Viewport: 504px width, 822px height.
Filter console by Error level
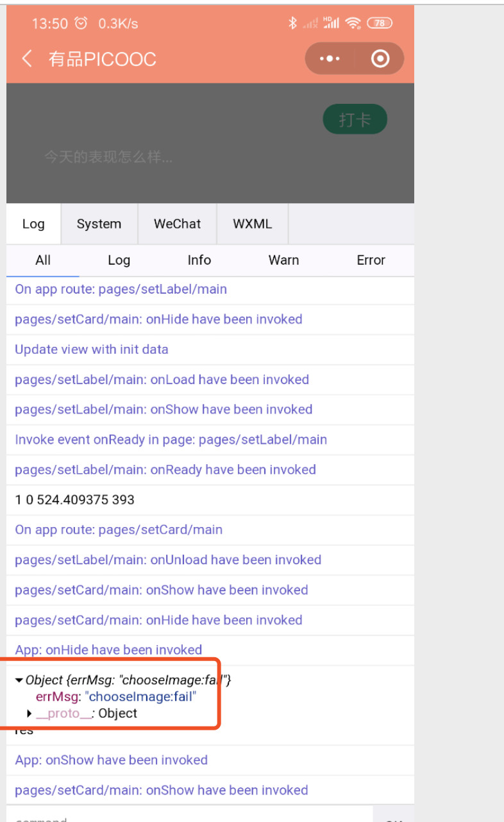point(371,260)
